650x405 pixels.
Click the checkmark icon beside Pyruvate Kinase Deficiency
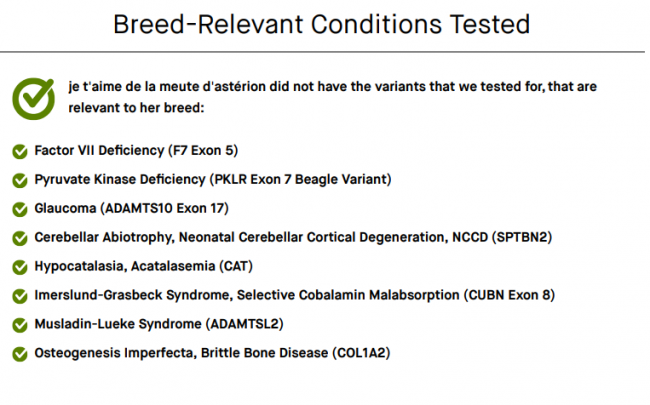coord(20,180)
